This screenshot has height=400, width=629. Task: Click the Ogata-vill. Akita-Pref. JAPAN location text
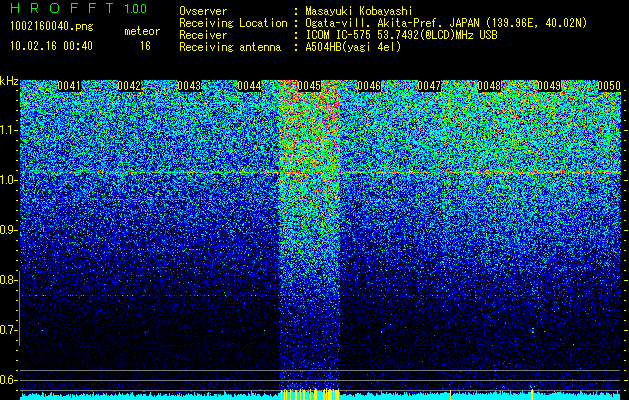(x=446, y=23)
